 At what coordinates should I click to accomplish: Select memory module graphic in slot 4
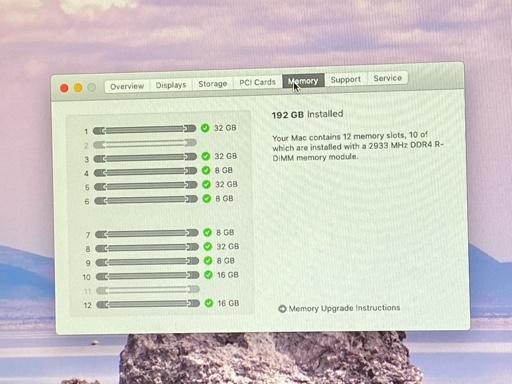pos(145,172)
